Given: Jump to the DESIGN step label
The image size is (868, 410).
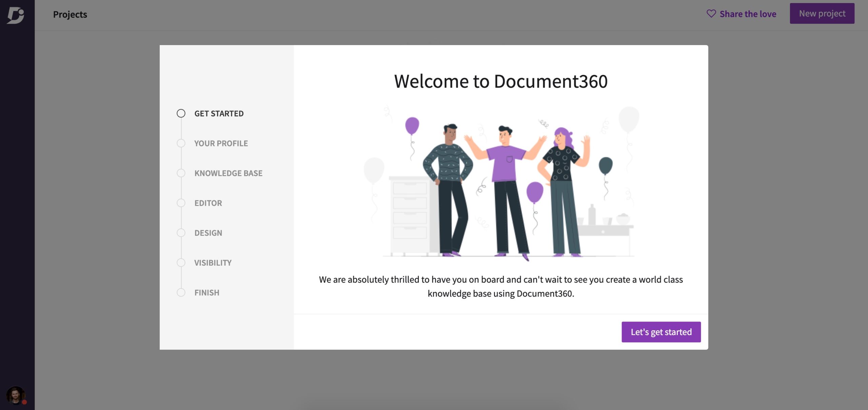Looking at the screenshot, I should (208, 233).
